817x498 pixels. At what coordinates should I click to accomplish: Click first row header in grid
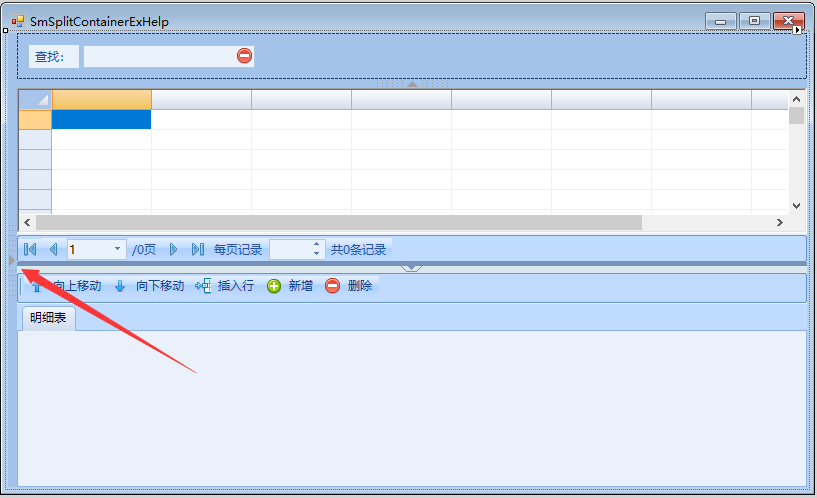[35, 119]
